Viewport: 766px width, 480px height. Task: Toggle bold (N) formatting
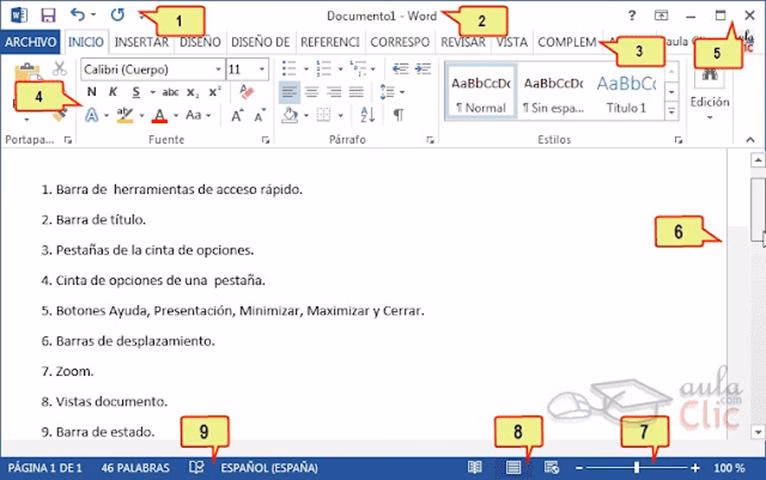[x=92, y=92]
